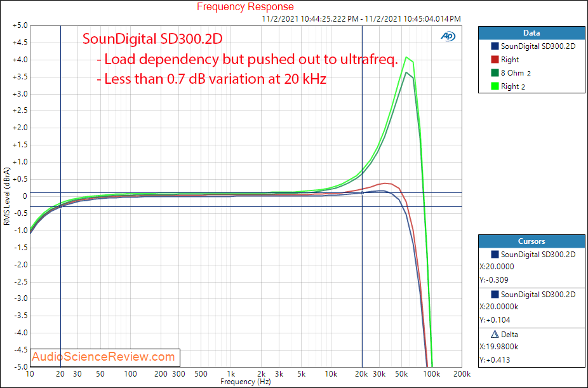Click the cursor value 'X:20.0000'
Viewport: 588px width, 388px height.
point(497,267)
